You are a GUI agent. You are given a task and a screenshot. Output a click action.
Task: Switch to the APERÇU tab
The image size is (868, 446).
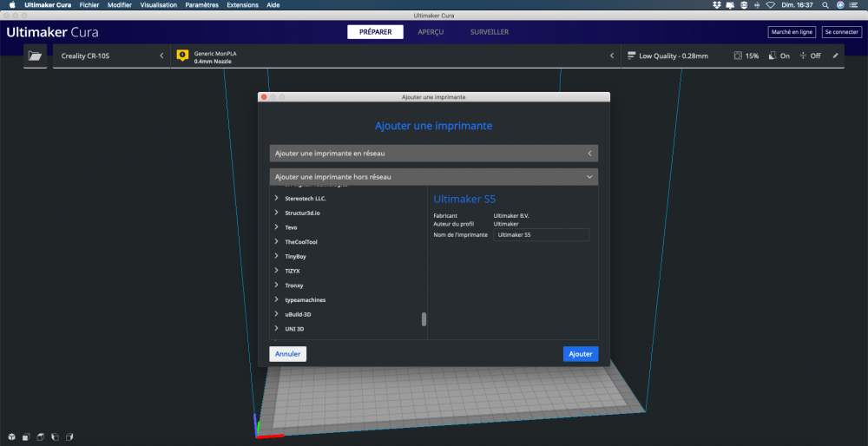pos(431,32)
